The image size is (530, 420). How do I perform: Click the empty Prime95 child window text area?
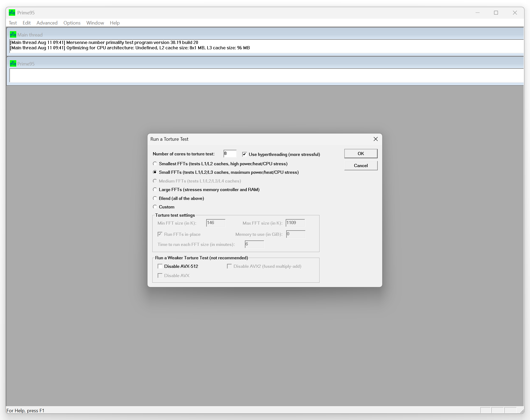pyautogui.click(x=266, y=75)
